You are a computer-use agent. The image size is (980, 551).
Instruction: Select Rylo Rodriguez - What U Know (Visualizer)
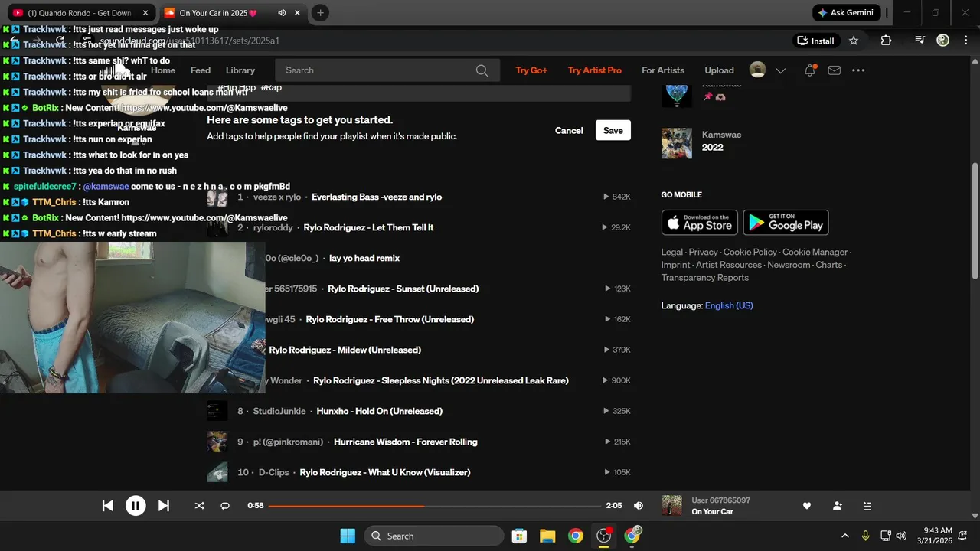[385, 472]
